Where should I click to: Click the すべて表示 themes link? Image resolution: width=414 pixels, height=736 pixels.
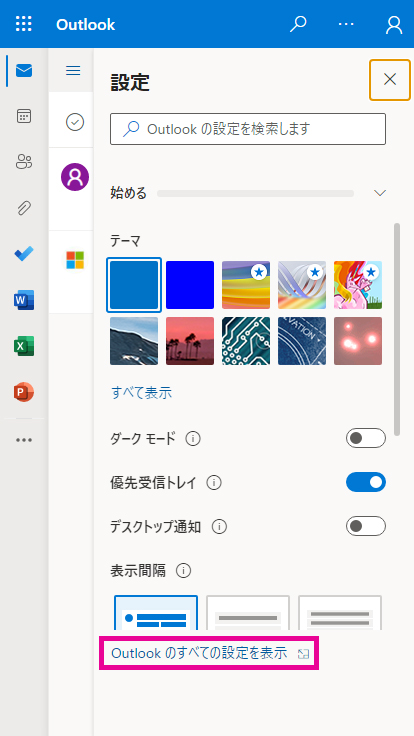coord(141,392)
